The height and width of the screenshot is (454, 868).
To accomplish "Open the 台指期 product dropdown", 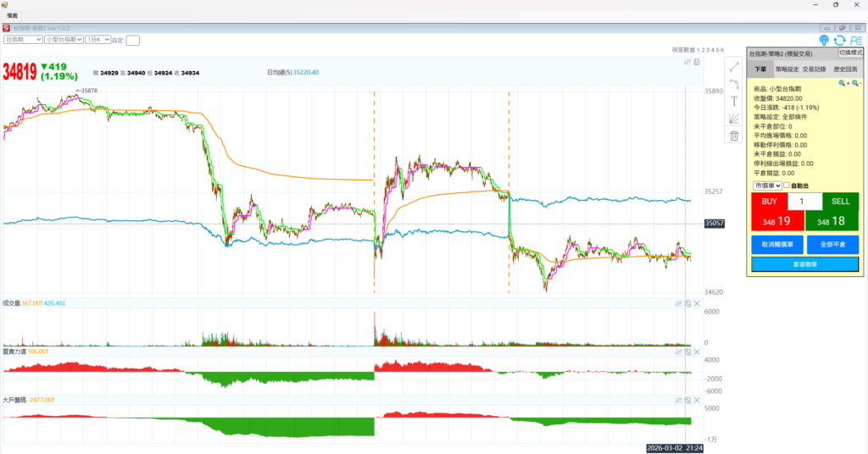I will click(x=23, y=39).
